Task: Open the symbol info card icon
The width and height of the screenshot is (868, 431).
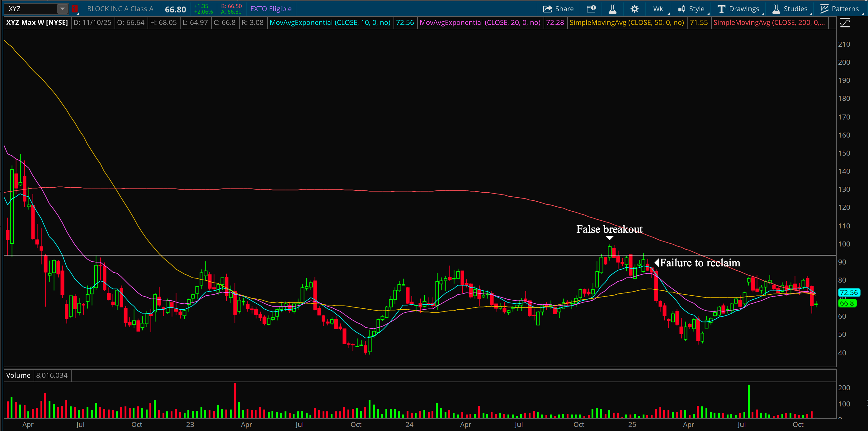Action: click(591, 9)
